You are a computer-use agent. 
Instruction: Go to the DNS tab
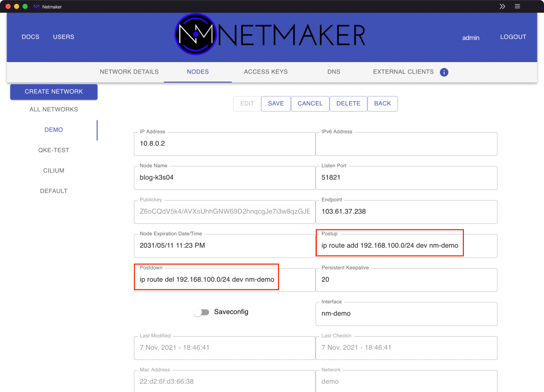pos(334,72)
